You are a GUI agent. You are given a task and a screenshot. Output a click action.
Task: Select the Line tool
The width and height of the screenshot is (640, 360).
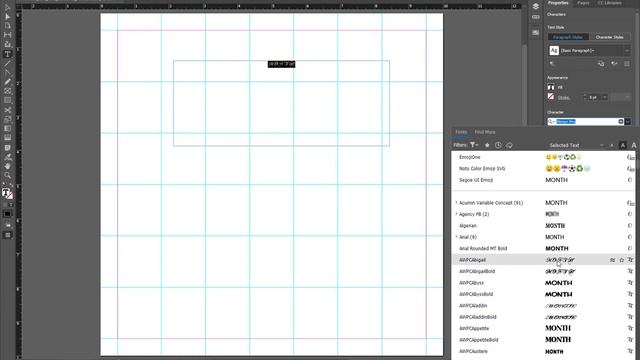[x=7, y=64]
